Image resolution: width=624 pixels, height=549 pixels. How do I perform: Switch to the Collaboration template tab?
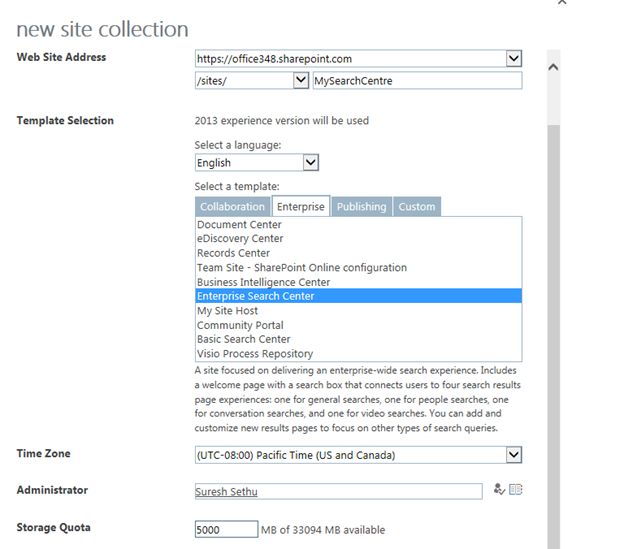coord(232,206)
